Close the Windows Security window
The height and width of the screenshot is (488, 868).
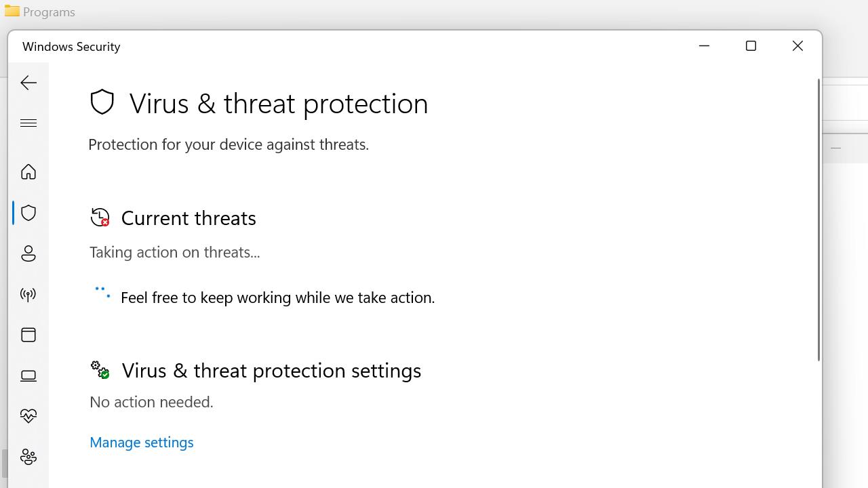797,46
